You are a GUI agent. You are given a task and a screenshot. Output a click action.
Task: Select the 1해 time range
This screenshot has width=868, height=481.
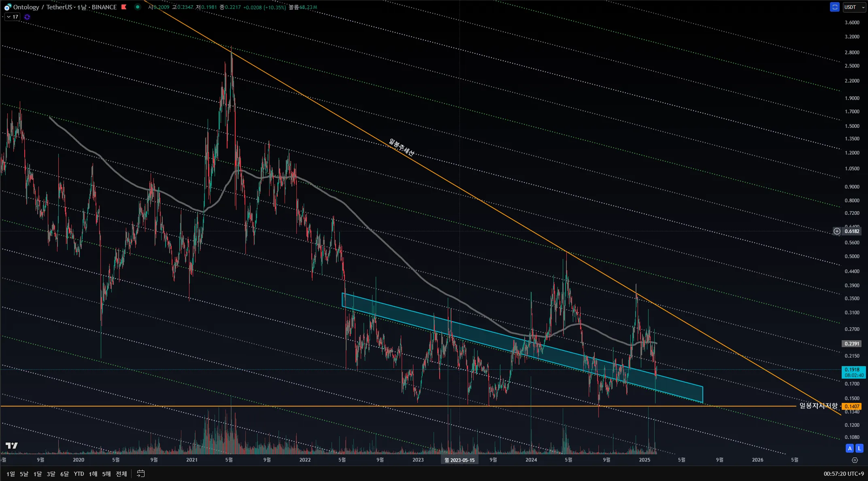coord(93,474)
